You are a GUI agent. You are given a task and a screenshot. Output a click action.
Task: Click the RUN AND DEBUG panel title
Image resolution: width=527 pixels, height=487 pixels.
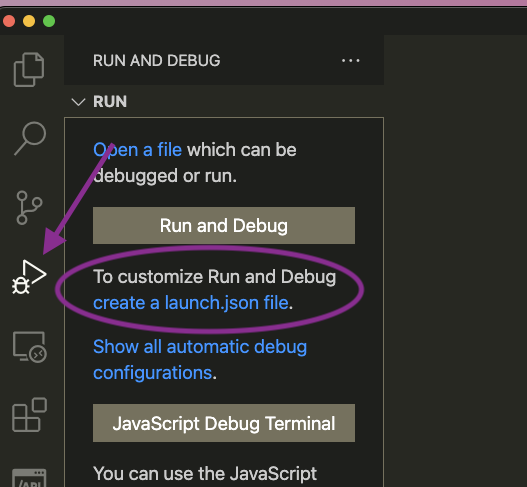[x=157, y=60]
